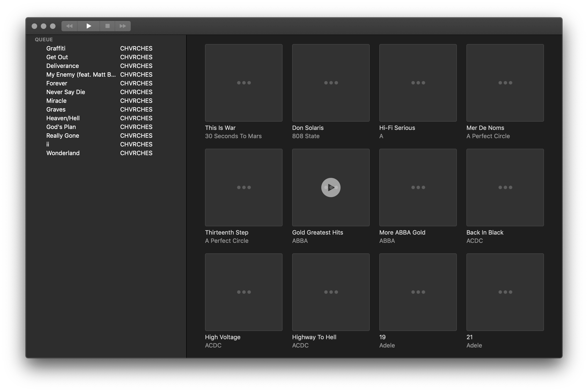Image resolution: width=588 pixels, height=392 pixels.
Task: Stop playback
Action: coord(107,26)
